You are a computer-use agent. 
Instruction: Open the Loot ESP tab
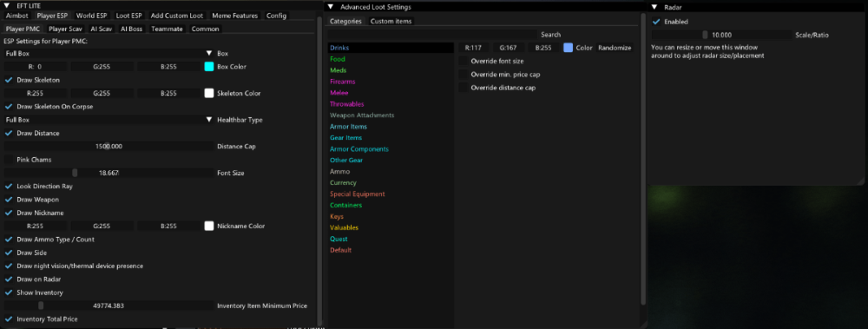click(128, 16)
